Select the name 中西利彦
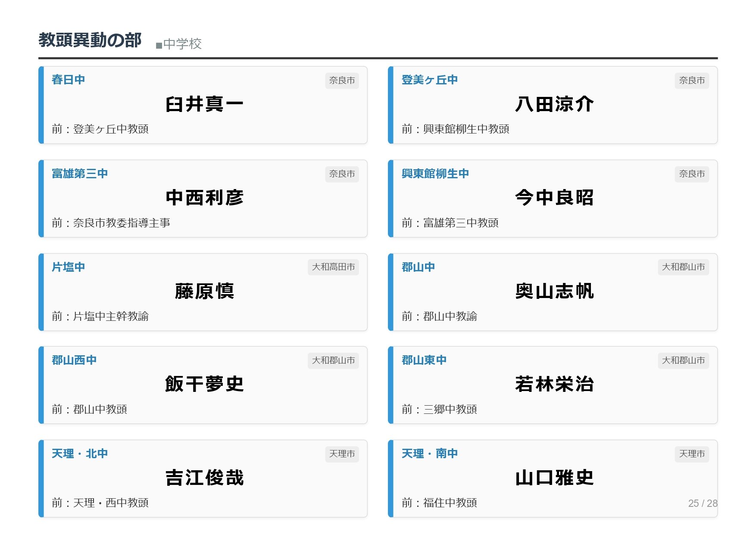The image size is (756, 534). tap(204, 198)
